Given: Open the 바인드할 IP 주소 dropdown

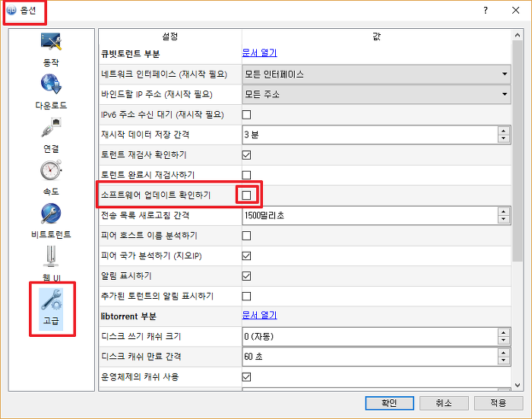Looking at the screenshot, I should [x=377, y=94].
